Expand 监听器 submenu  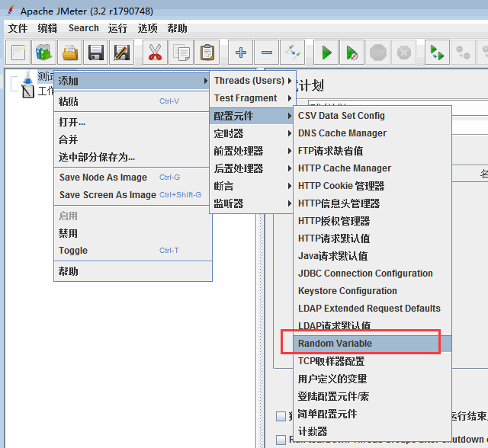pyautogui.click(x=252, y=203)
